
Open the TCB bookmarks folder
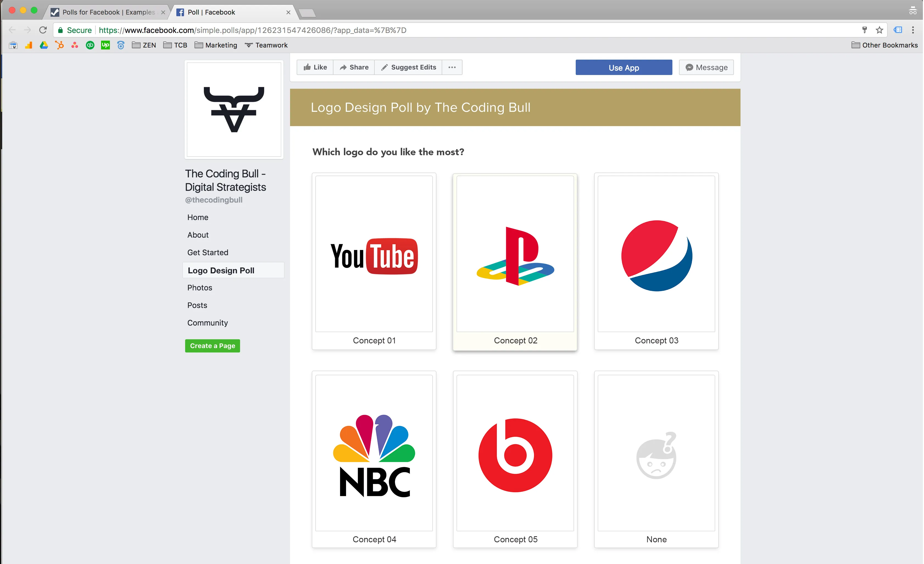coord(175,45)
